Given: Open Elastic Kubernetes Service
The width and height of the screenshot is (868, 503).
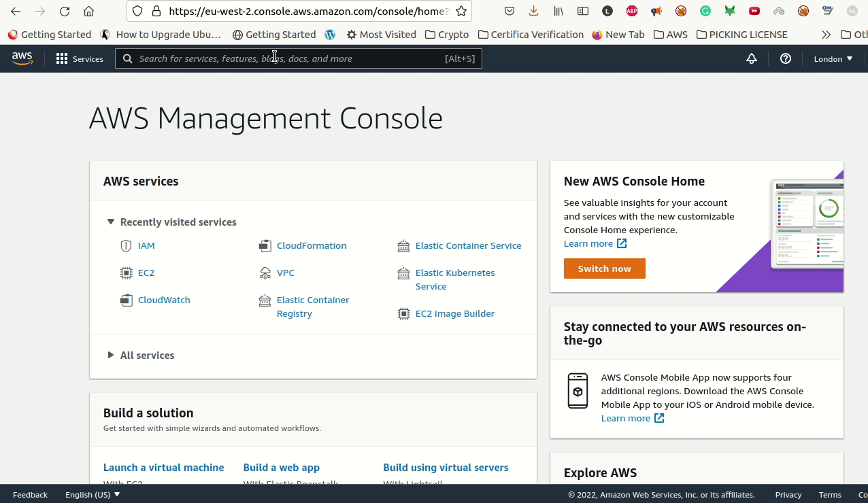Looking at the screenshot, I should click(455, 280).
